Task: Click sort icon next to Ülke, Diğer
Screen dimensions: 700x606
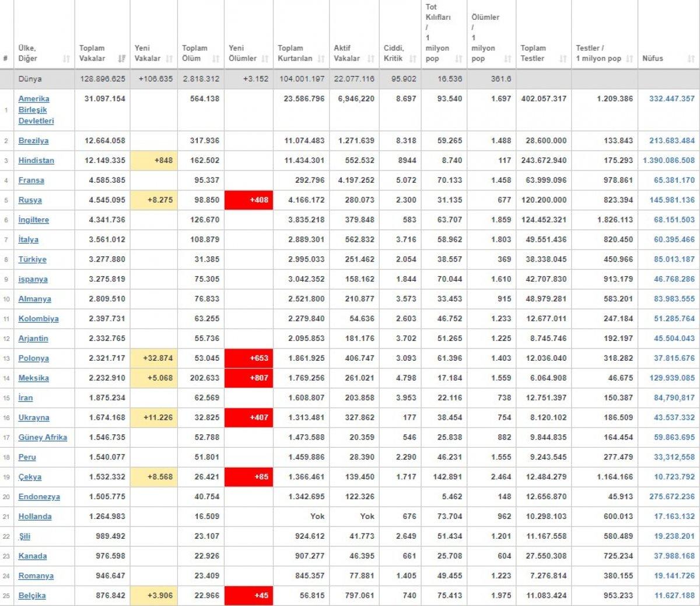Action: click(x=66, y=58)
